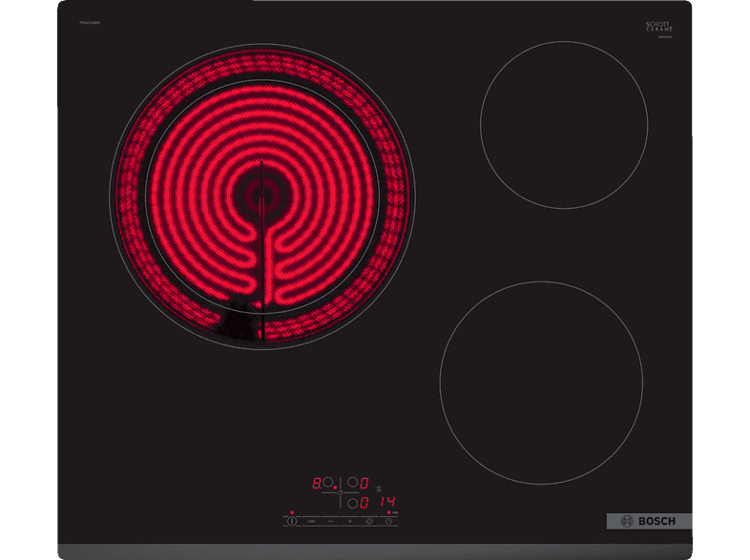Touch the glowing red dual-ring cooking zone
This screenshot has height=560, width=750.
coord(262,197)
